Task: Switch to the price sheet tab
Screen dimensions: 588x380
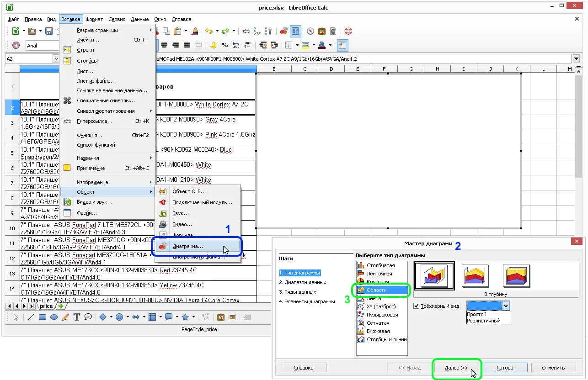Action: 47,306
